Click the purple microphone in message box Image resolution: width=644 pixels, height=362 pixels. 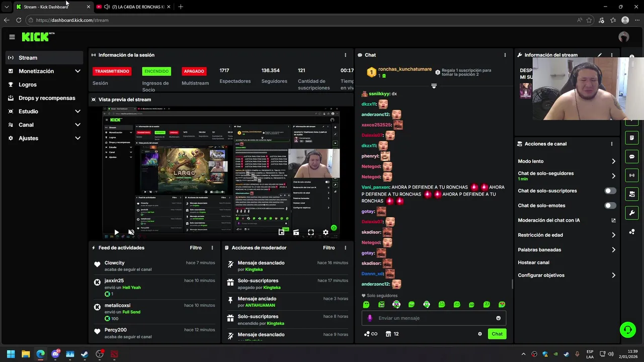(370, 318)
